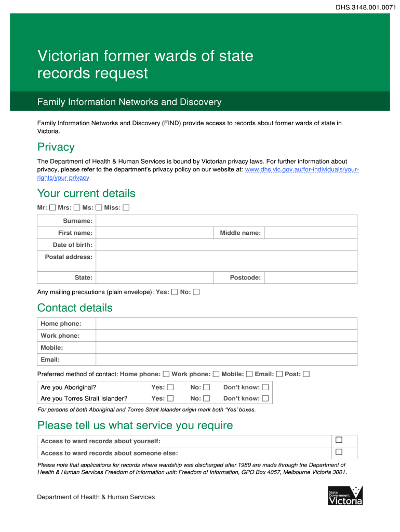Screen dimensions: 400x532
Task: Check No for Torres Strait Islander
Action: pos(207,398)
